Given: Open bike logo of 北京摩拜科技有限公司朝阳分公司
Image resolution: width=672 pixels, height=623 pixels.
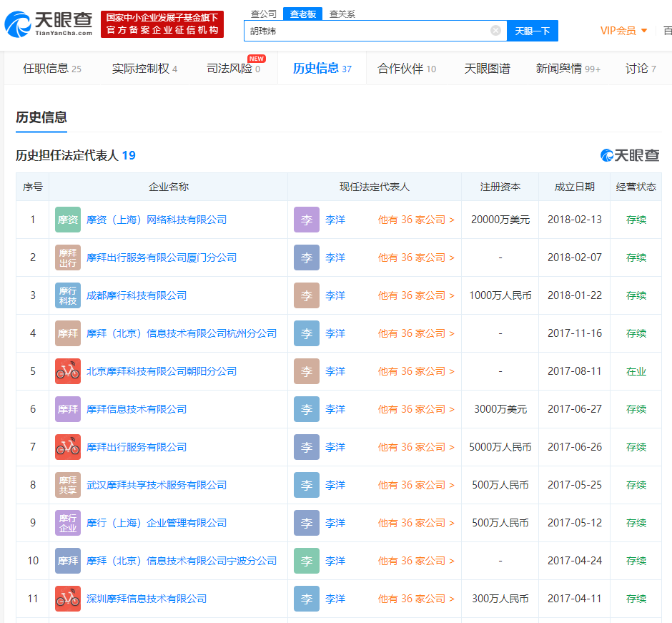Looking at the screenshot, I should (68, 371).
